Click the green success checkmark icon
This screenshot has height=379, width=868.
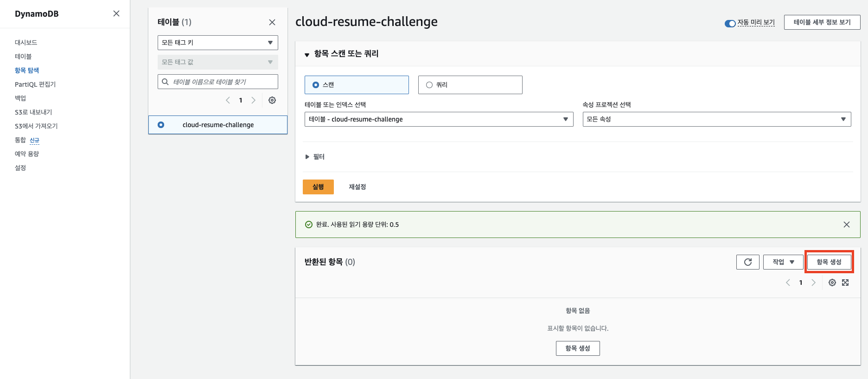click(x=309, y=225)
